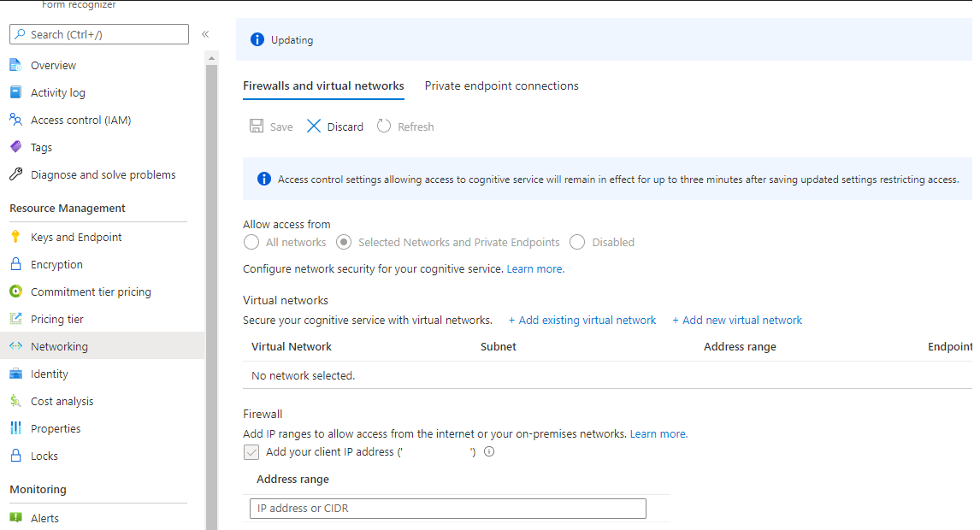Open the client IP address info tooltip
The height and width of the screenshot is (530, 980).
click(488, 451)
